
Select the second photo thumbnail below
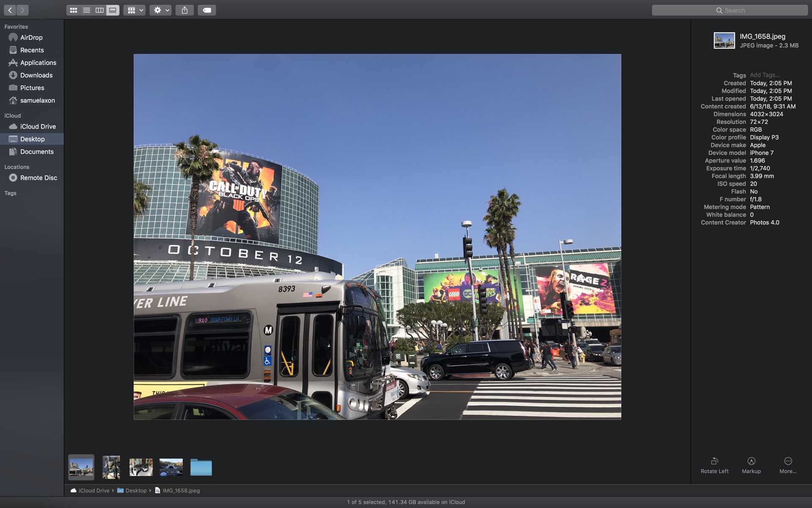click(x=111, y=467)
